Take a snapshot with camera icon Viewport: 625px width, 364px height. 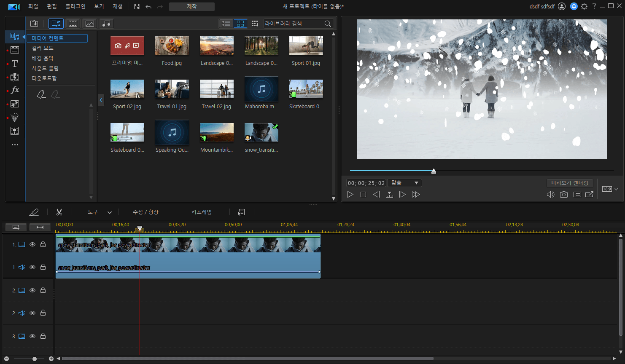[564, 195]
